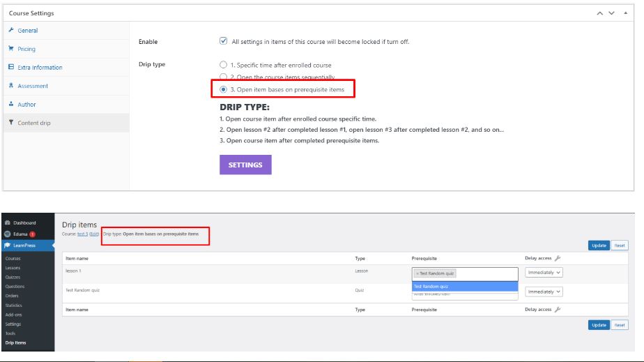Open Quizzes in the LearnPress submenu
The image size is (644, 362).
click(x=13, y=278)
